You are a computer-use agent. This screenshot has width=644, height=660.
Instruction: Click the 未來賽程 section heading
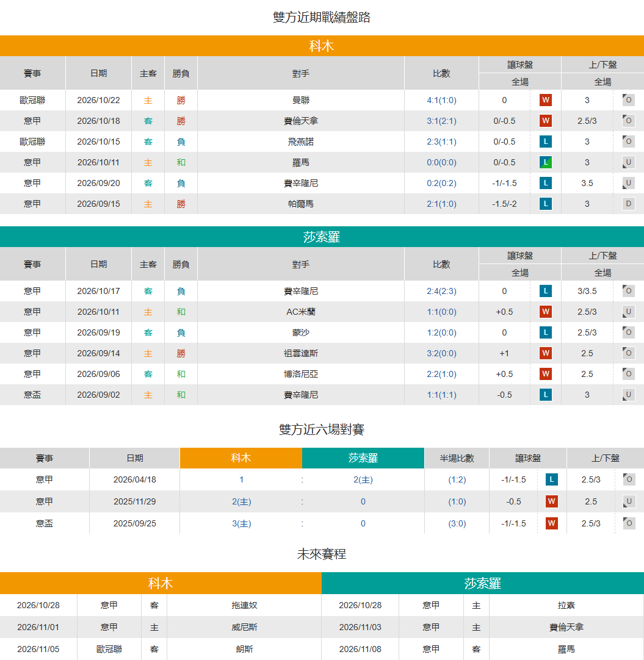coord(322,554)
